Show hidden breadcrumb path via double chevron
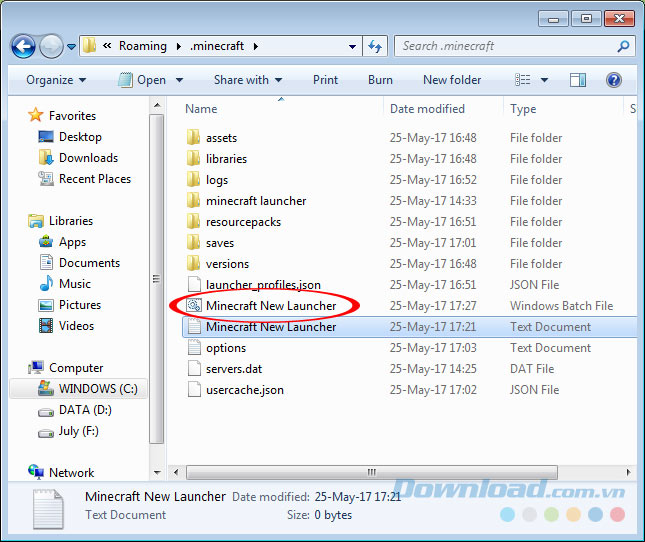The width and height of the screenshot is (645, 542). (107, 45)
